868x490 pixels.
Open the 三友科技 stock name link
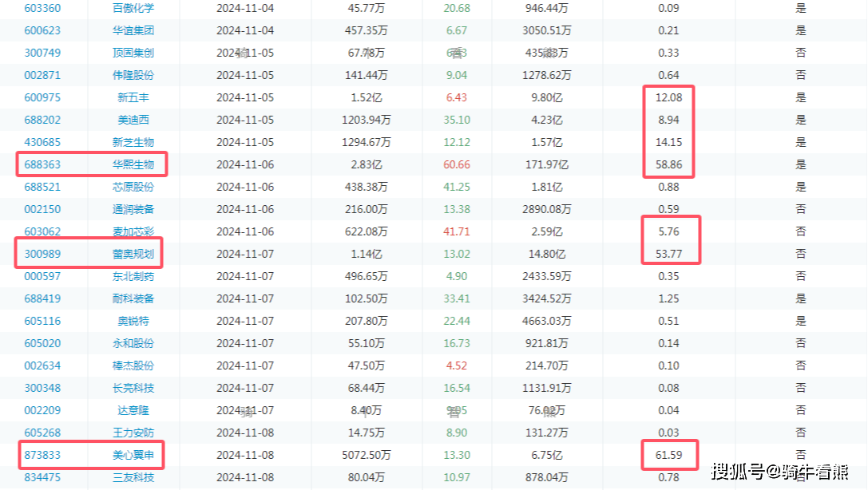[x=133, y=477]
